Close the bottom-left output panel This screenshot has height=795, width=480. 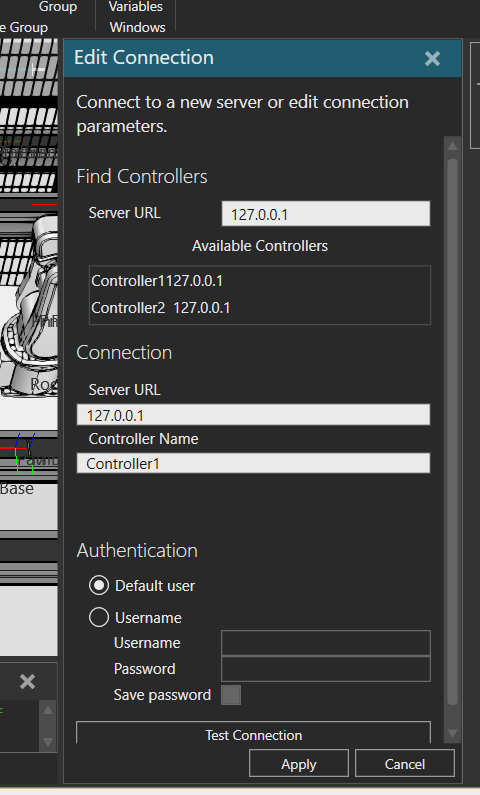(27, 681)
